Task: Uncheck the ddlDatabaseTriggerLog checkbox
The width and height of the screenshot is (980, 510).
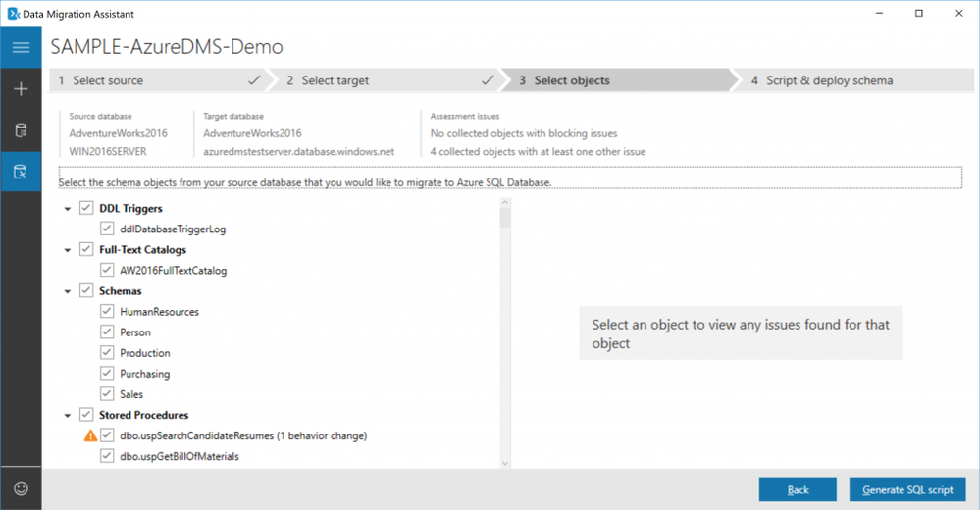Action: tap(107, 229)
